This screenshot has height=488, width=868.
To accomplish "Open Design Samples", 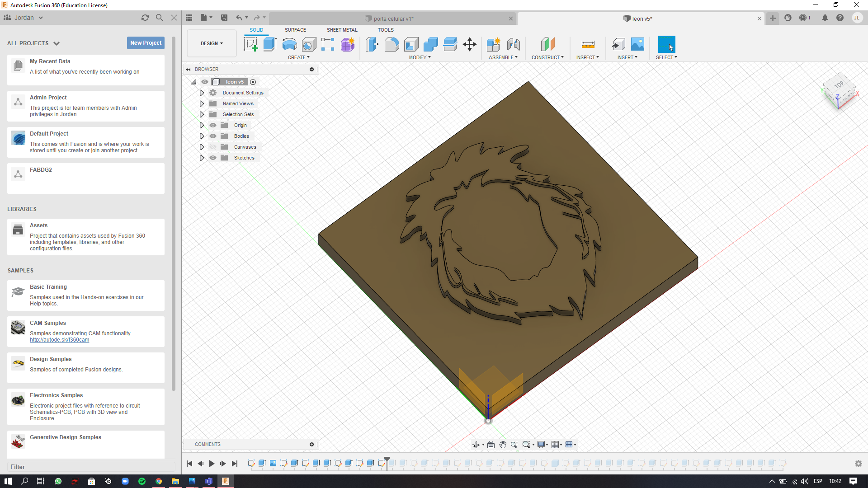I will [x=86, y=367].
